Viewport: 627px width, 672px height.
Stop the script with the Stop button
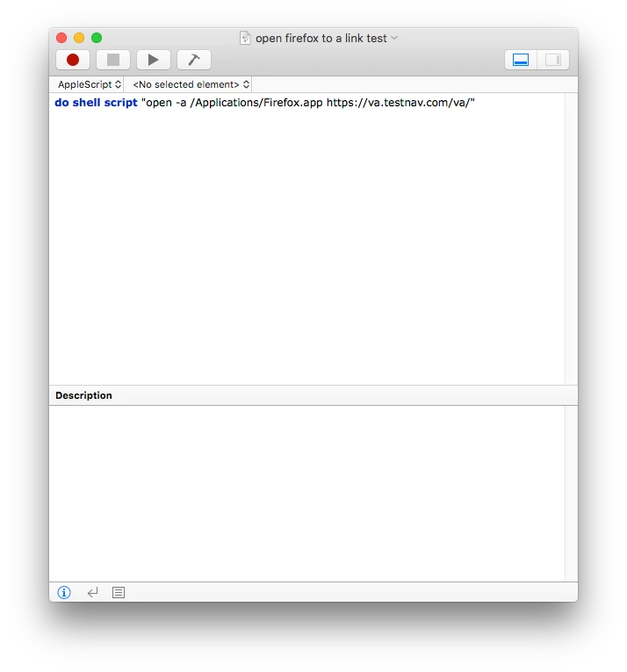point(113,60)
